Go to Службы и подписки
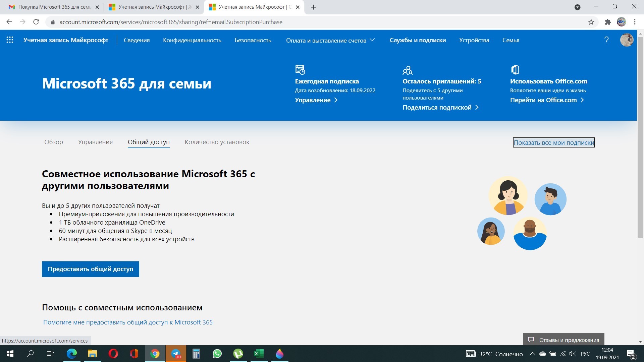The image size is (644, 362). (x=418, y=40)
